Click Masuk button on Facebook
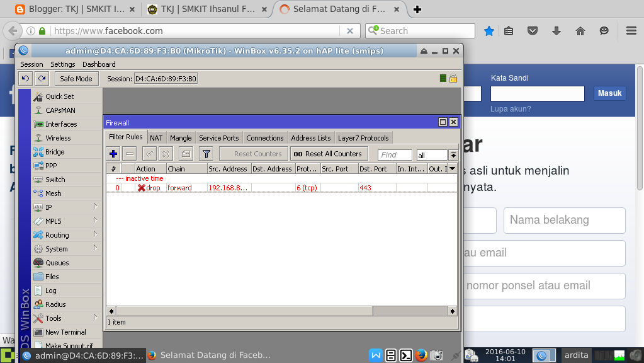644x363 pixels. 610,93
